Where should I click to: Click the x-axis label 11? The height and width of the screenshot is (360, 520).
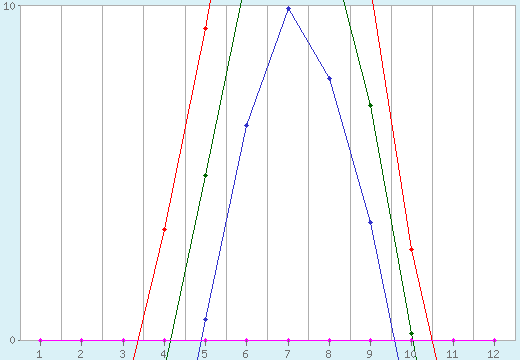click(452, 354)
